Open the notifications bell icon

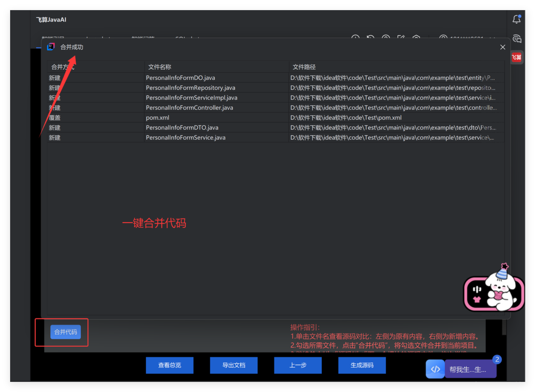(x=516, y=20)
